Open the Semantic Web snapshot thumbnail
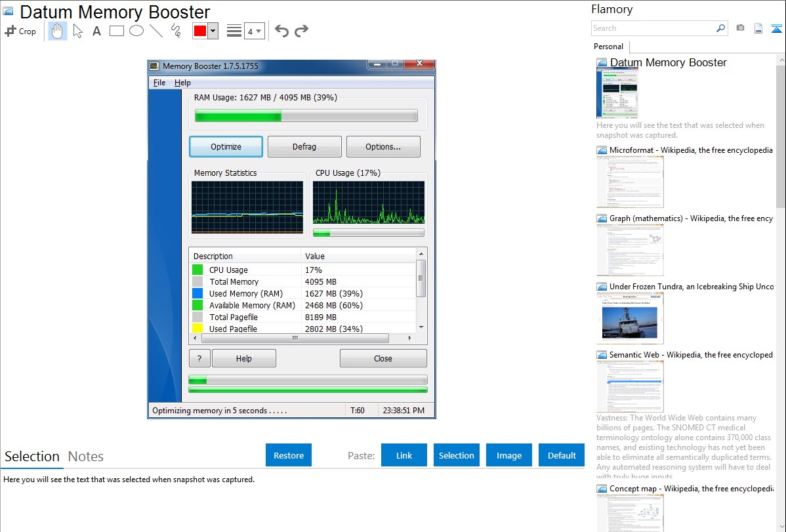The width and height of the screenshot is (786, 532). (x=630, y=386)
